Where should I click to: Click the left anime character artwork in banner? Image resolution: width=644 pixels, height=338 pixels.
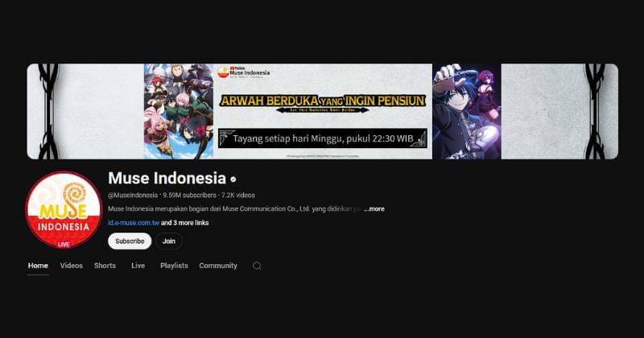[179, 111]
